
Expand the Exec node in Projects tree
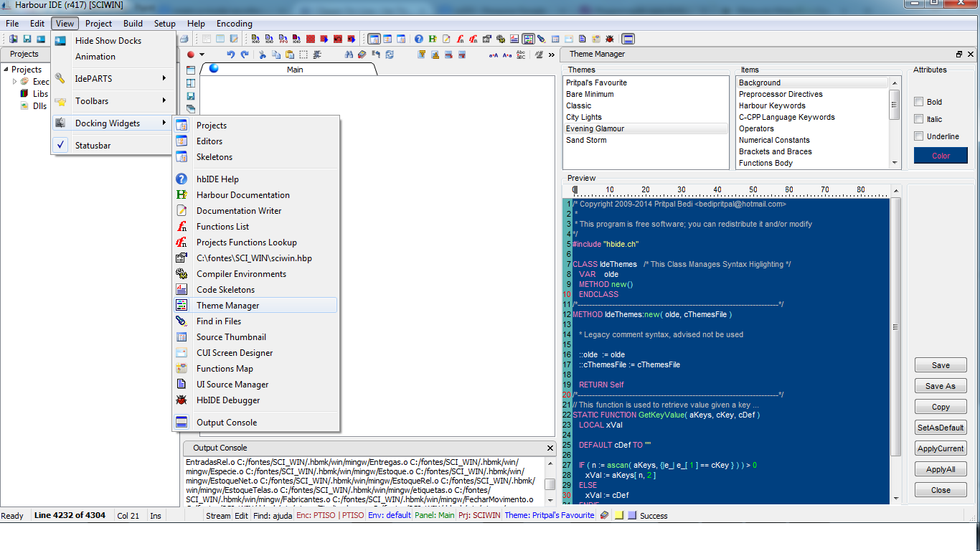click(14, 82)
